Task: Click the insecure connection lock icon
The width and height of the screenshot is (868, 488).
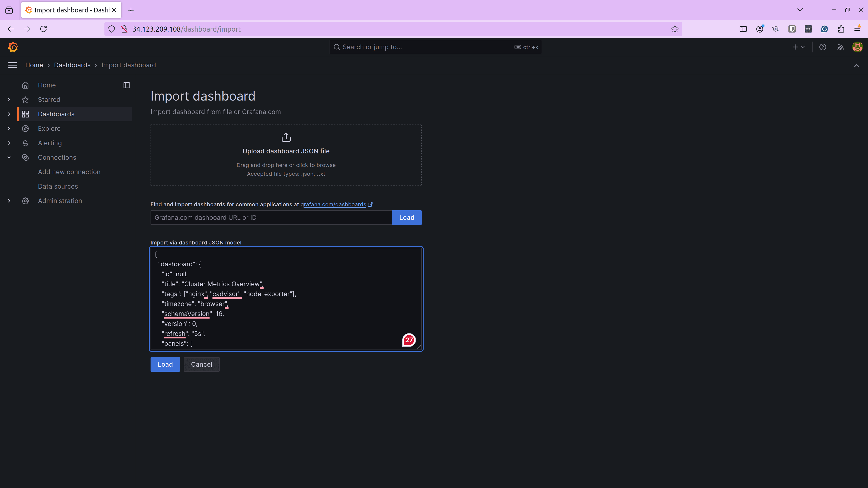Action: coord(124,29)
